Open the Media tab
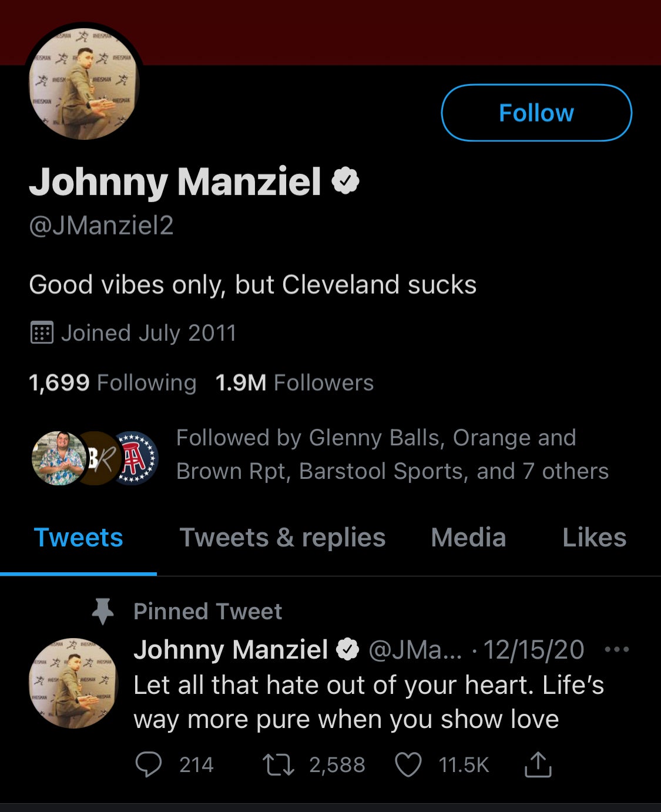Viewport: 661px width, 812px height. [468, 538]
